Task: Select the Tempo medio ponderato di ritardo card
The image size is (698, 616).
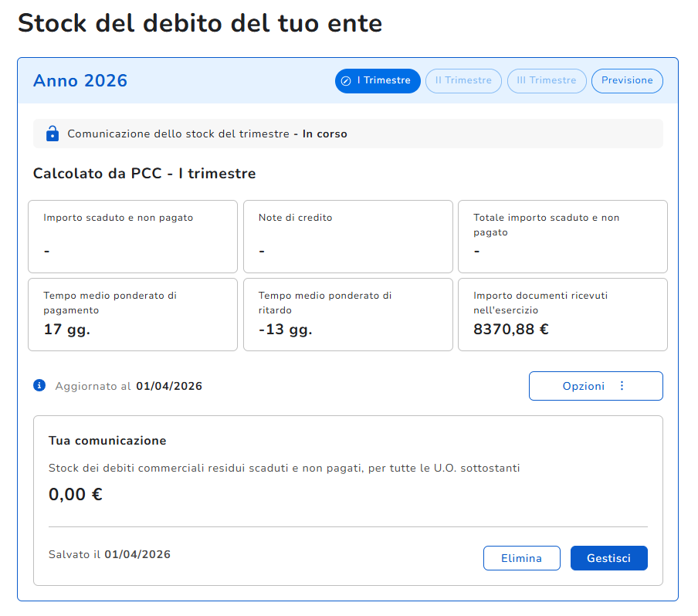Action: point(347,314)
